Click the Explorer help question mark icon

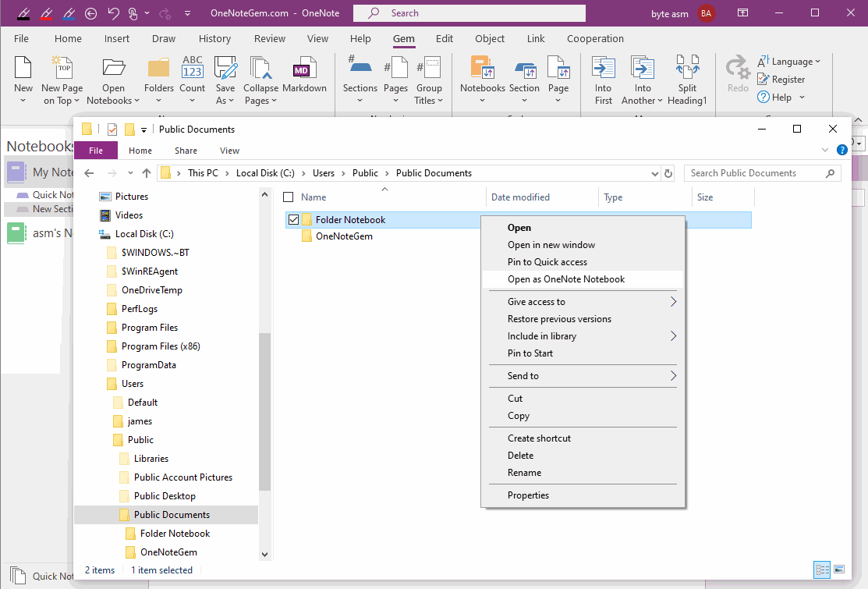coord(842,150)
